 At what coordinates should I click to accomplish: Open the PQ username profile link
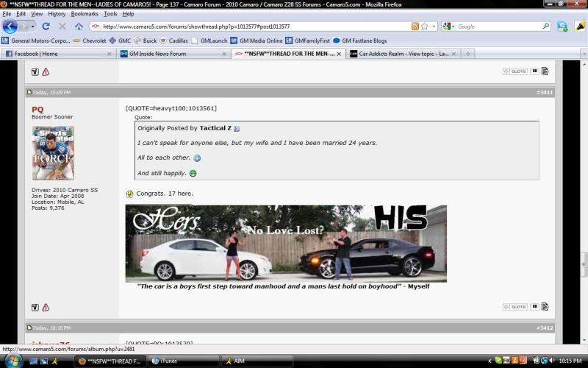click(x=37, y=109)
